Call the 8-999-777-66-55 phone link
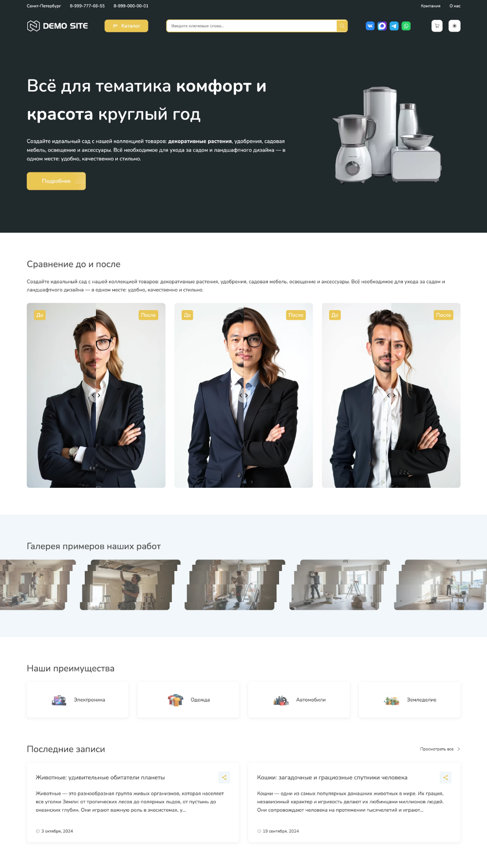The height and width of the screenshot is (868, 487). coord(87,6)
